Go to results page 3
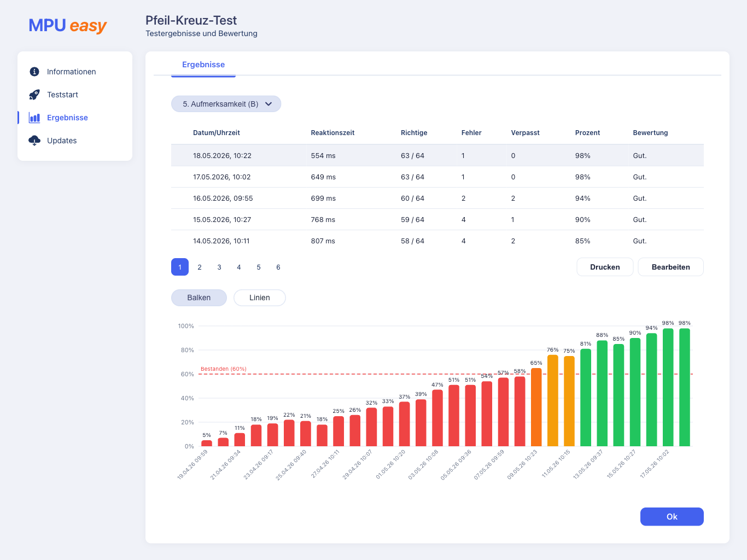The image size is (747, 560). [x=219, y=267]
